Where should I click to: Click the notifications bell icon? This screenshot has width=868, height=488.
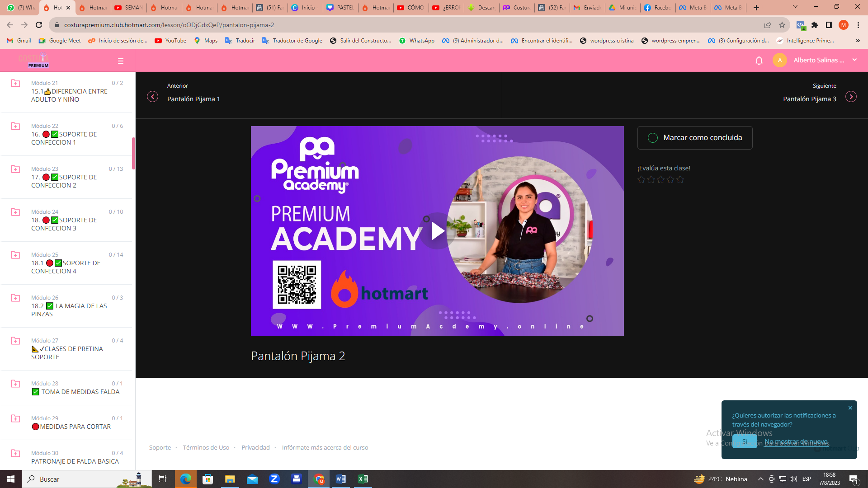coord(759,61)
